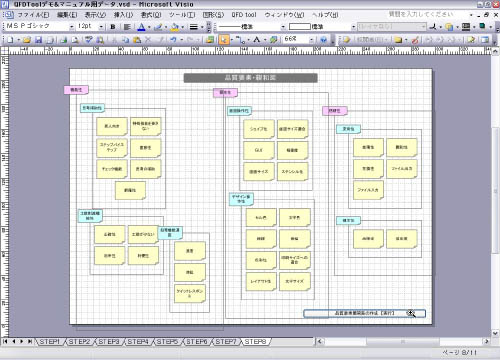Select the pink category label at top left
Viewport: 500px width, 360px height.
click(76, 90)
